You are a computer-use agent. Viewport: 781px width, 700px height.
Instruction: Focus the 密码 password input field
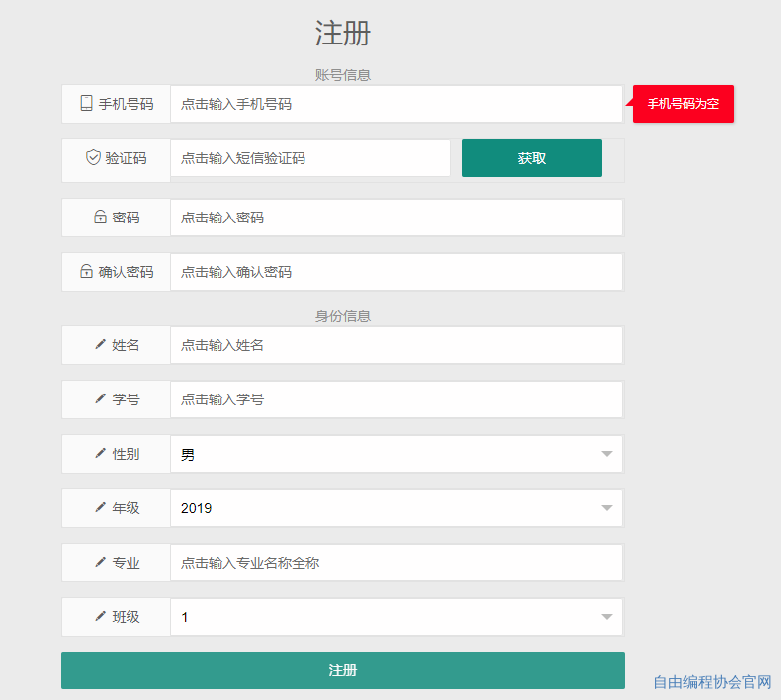coord(396,218)
